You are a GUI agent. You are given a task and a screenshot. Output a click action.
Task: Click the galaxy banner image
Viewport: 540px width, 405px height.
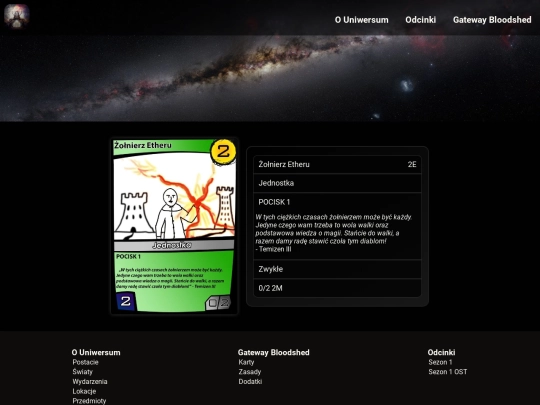[270, 78]
